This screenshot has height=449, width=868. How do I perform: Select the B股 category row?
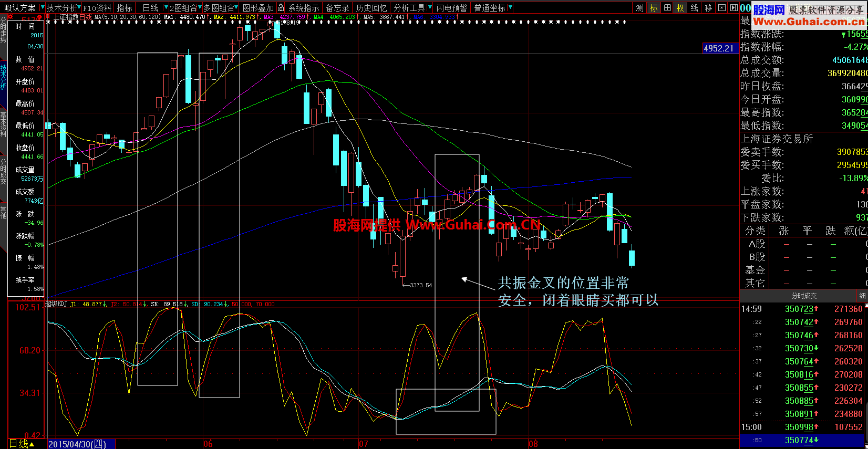(x=804, y=257)
